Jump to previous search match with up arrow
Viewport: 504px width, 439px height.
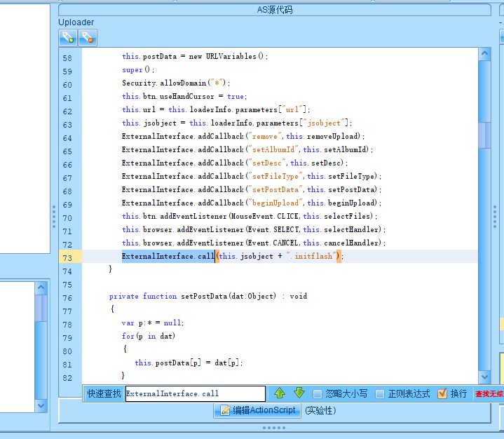279,393
